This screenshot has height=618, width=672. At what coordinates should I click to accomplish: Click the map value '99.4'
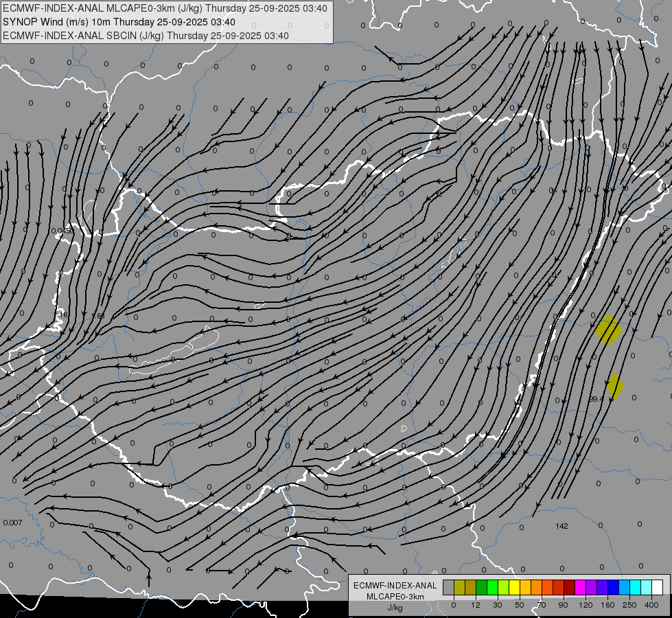tap(596, 399)
